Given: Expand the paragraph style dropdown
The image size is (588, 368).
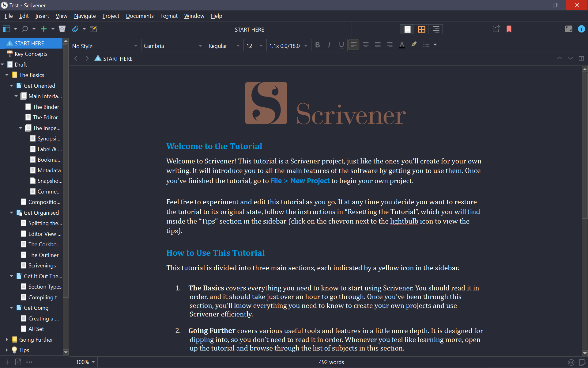Looking at the screenshot, I should [135, 46].
